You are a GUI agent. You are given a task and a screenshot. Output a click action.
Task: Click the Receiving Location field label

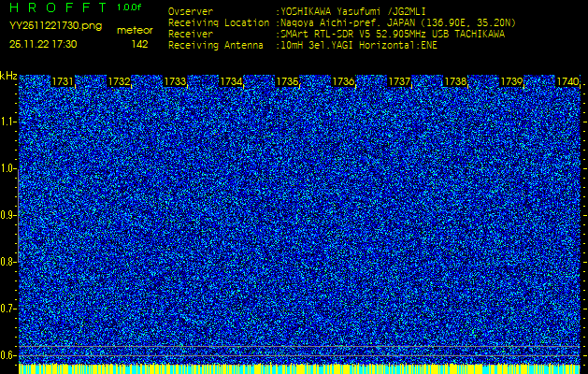[219, 22]
